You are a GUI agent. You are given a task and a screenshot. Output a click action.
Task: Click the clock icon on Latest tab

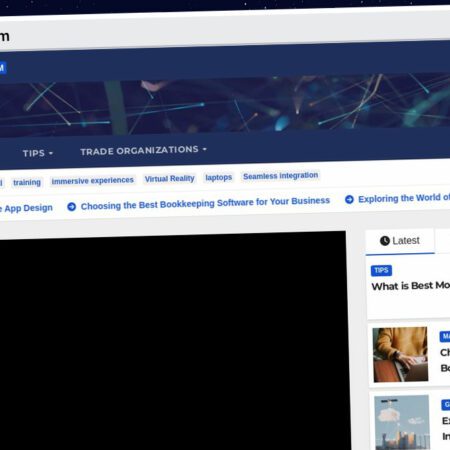[385, 241]
